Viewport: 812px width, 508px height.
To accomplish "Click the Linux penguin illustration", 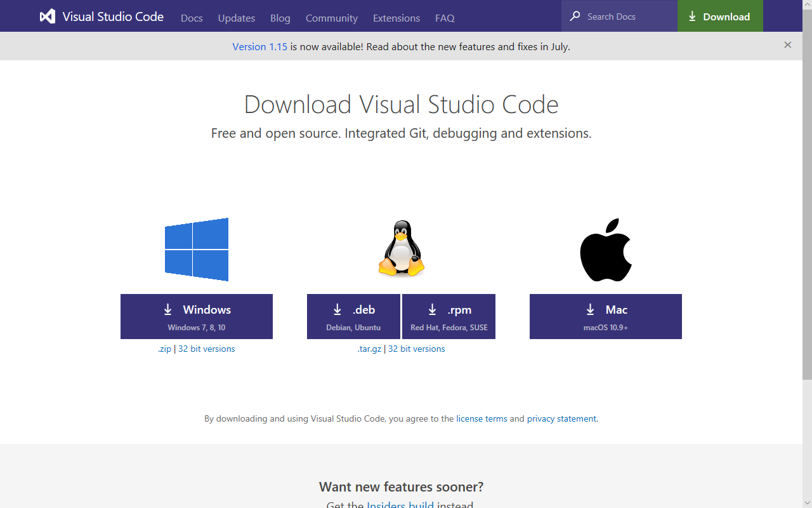I will (401, 248).
